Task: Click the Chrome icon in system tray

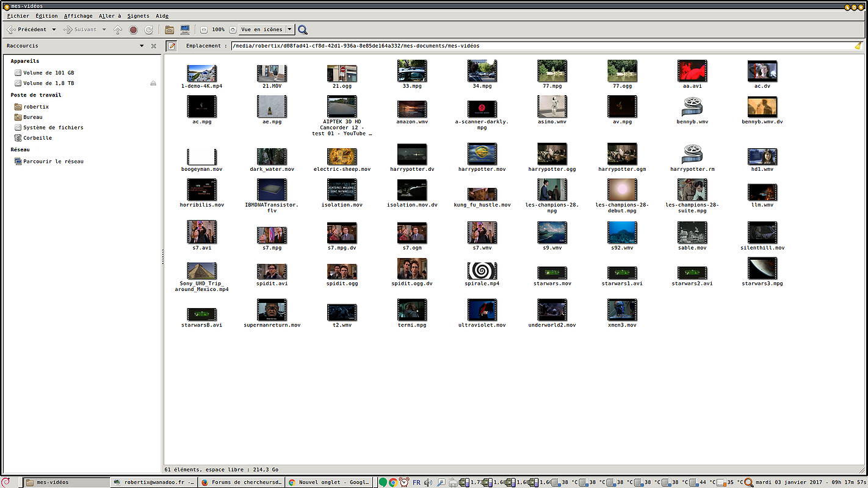Action: pos(393,483)
